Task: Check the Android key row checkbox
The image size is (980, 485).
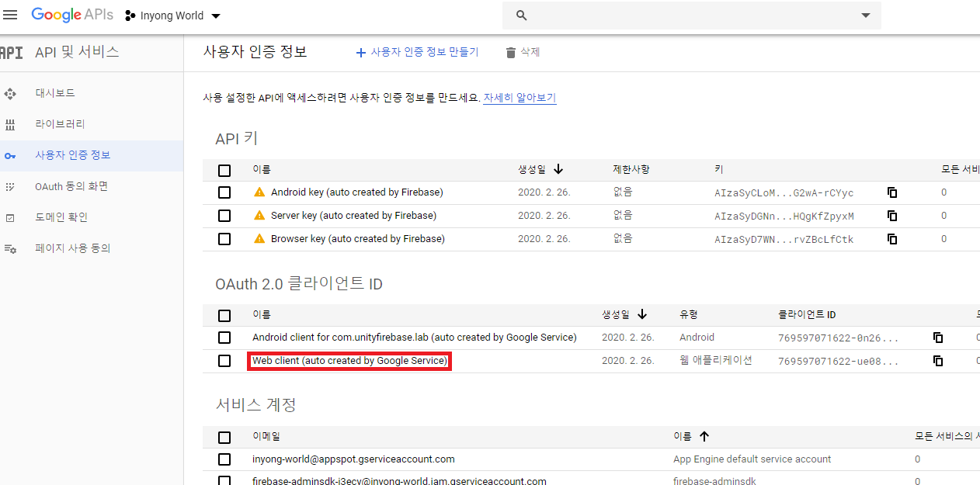Action: pyautogui.click(x=224, y=192)
